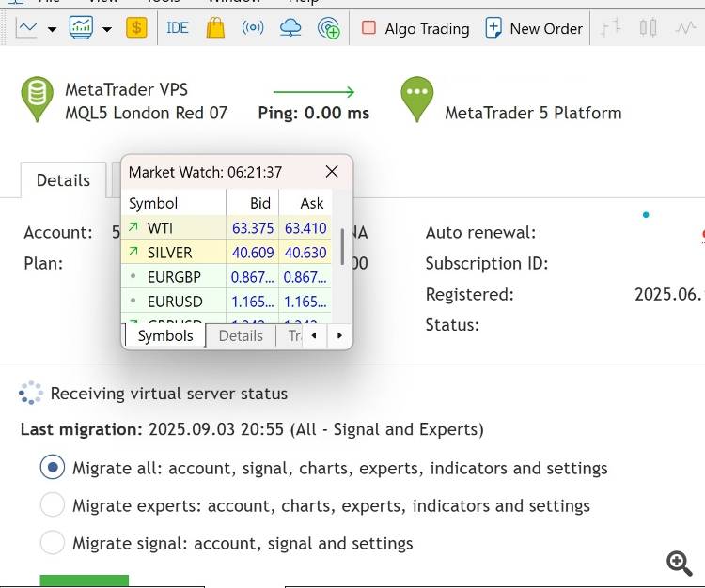Click the Registered date value 2025.06
Image resolution: width=705 pixels, height=588 pixels.
click(x=669, y=295)
